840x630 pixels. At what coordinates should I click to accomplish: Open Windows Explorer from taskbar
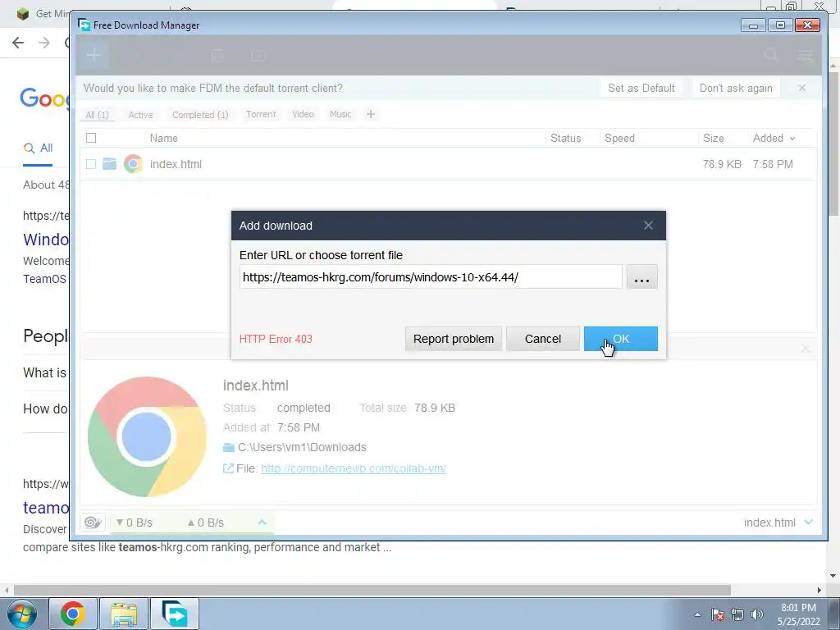(x=124, y=614)
